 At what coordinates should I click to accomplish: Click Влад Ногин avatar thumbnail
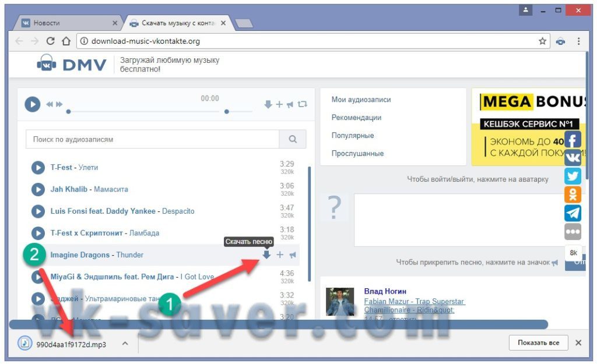coord(340,302)
